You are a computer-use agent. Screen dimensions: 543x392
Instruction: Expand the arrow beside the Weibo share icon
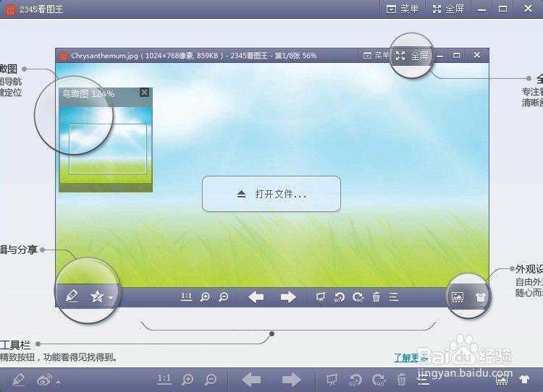tap(59, 382)
